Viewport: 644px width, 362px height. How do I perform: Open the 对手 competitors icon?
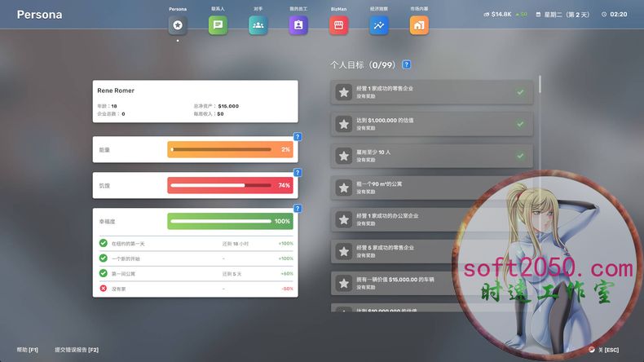click(x=258, y=25)
